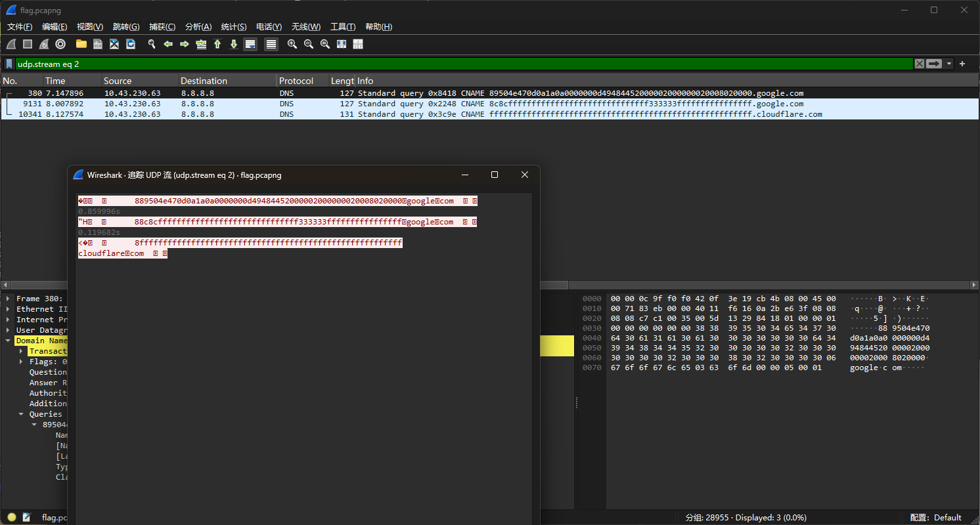Expand Frame 380 tree node
The width and height of the screenshot is (980, 525).
pyautogui.click(x=9, y=299)
